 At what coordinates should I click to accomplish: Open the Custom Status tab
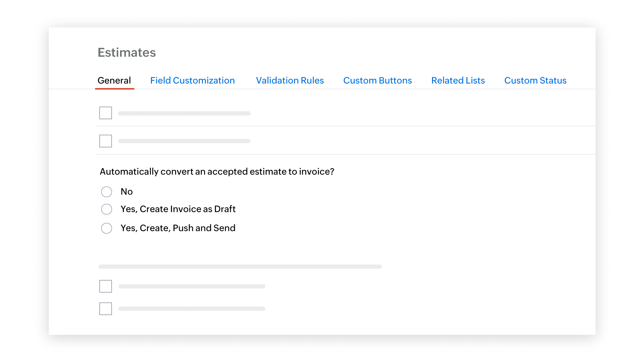click(x=535, y=80)
